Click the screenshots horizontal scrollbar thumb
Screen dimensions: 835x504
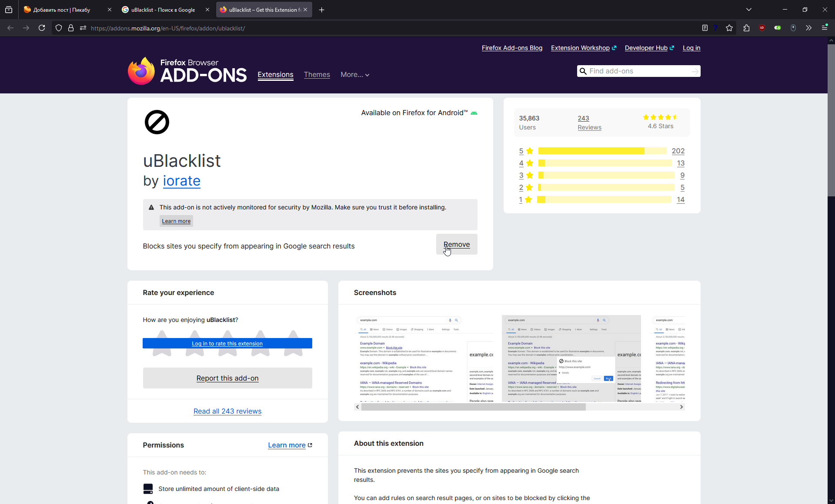473,407
